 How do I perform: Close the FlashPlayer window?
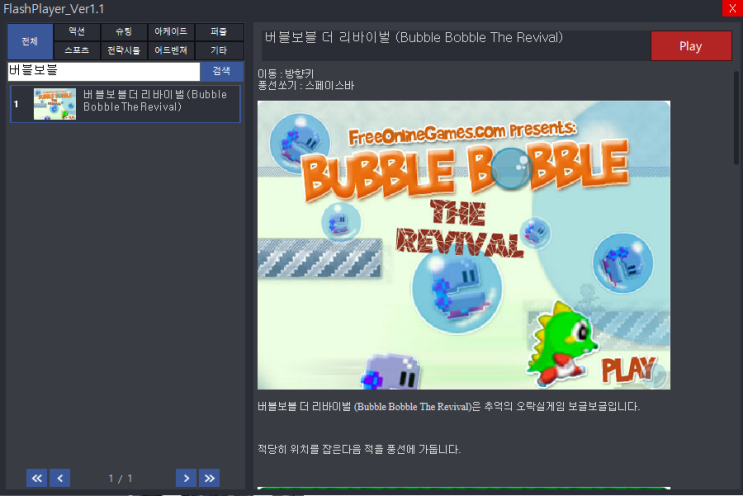click(732, 8)
